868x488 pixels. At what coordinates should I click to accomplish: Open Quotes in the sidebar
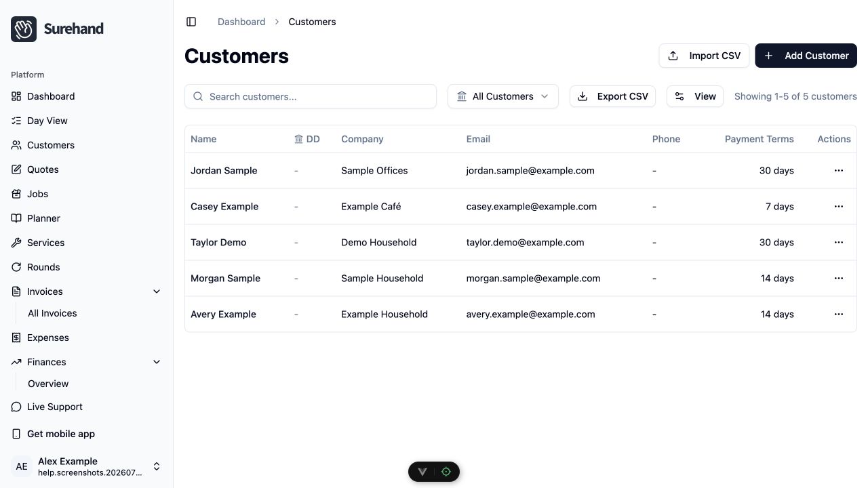click(x=86, y=169)
